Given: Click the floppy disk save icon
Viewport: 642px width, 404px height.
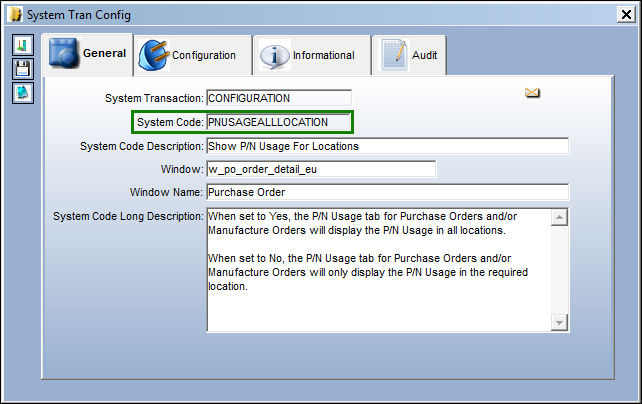Looking at the screenshot, I should (x=23, y=69).
